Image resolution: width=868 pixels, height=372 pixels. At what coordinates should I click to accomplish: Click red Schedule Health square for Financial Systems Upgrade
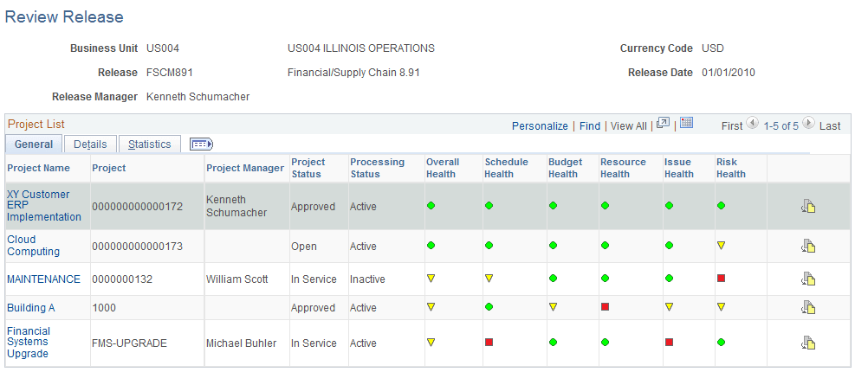pos(489,343)
